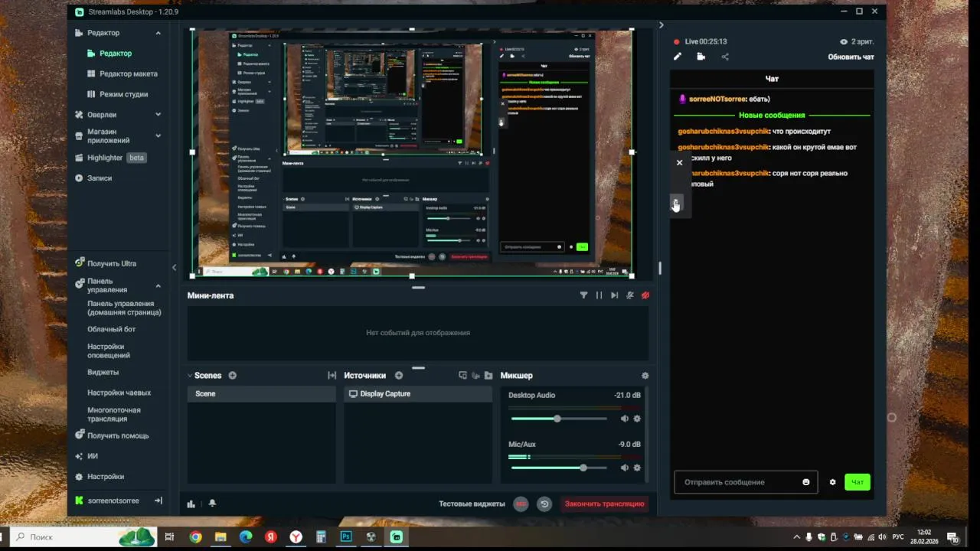Open Google Chrome from the taskbar
The width and height of the screenshot is (980, 551).
pyautogui.click(x=195, y=537)
